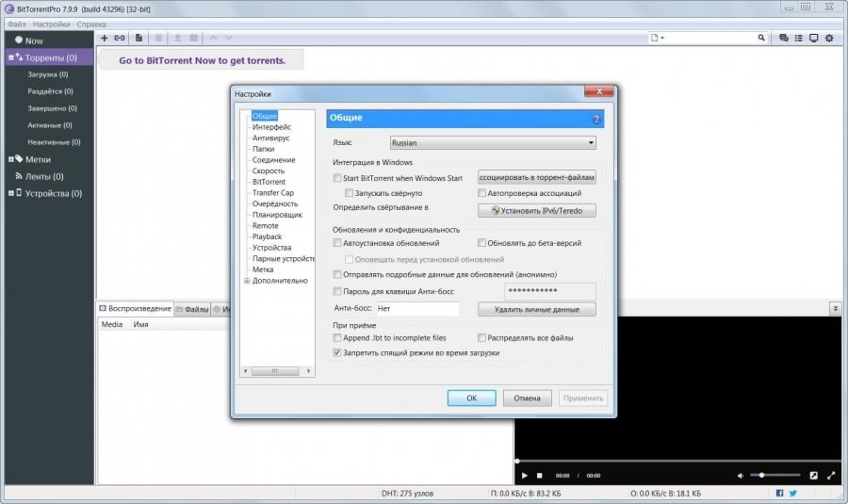Click the Add Torrent from URL link icon
This screenshot has height=504, width=848.
[120, 39]
